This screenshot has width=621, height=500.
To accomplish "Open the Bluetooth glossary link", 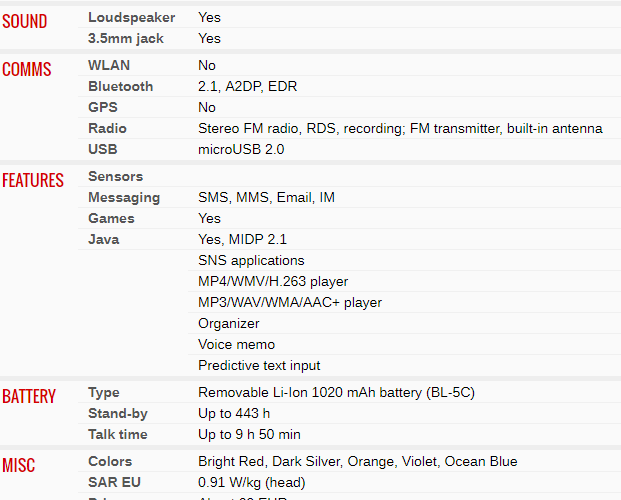I will click(x=120, y=86).
